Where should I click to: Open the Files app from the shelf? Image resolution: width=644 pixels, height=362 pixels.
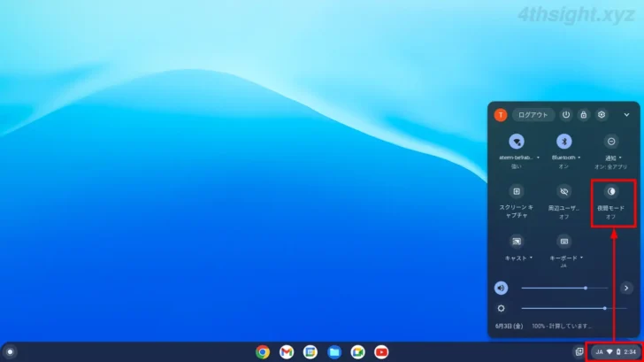click(x=334, y=352)
